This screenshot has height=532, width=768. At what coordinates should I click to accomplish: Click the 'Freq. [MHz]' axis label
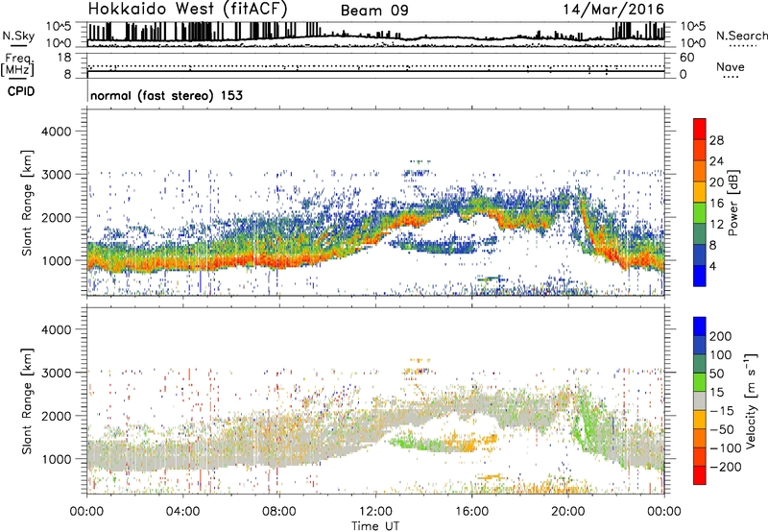click(17, 65)
